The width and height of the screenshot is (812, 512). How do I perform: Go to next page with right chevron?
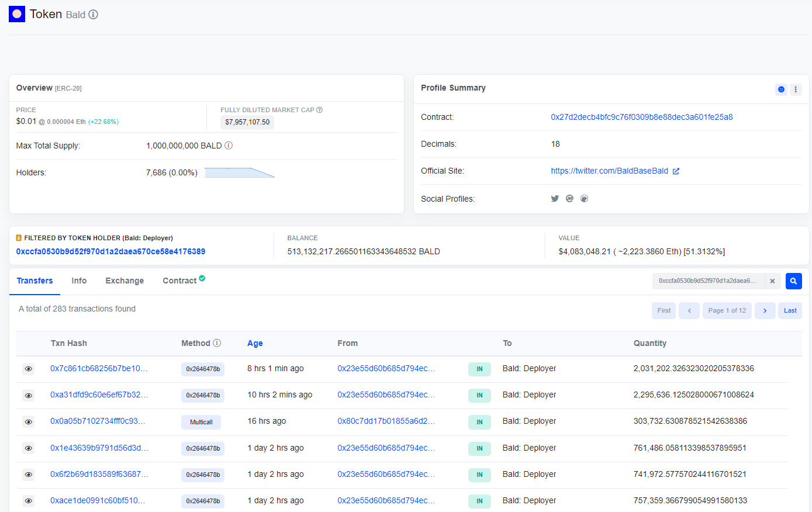point(765,310)
